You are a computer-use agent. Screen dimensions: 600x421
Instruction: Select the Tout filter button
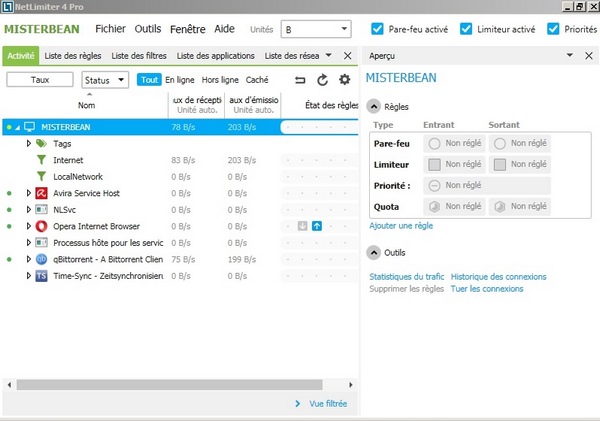[x=149, y=80]
